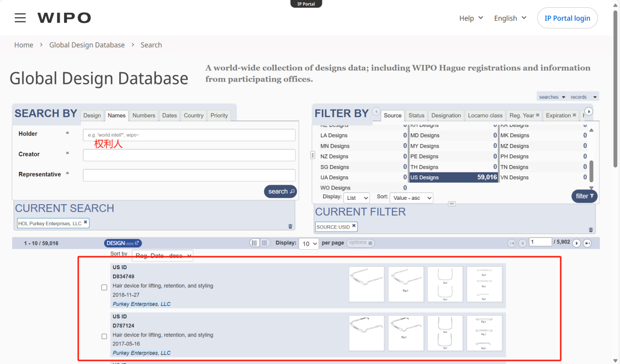Open the Locarno class filter tab
This screenshot has width=620, height=364.
pos(485,115)
